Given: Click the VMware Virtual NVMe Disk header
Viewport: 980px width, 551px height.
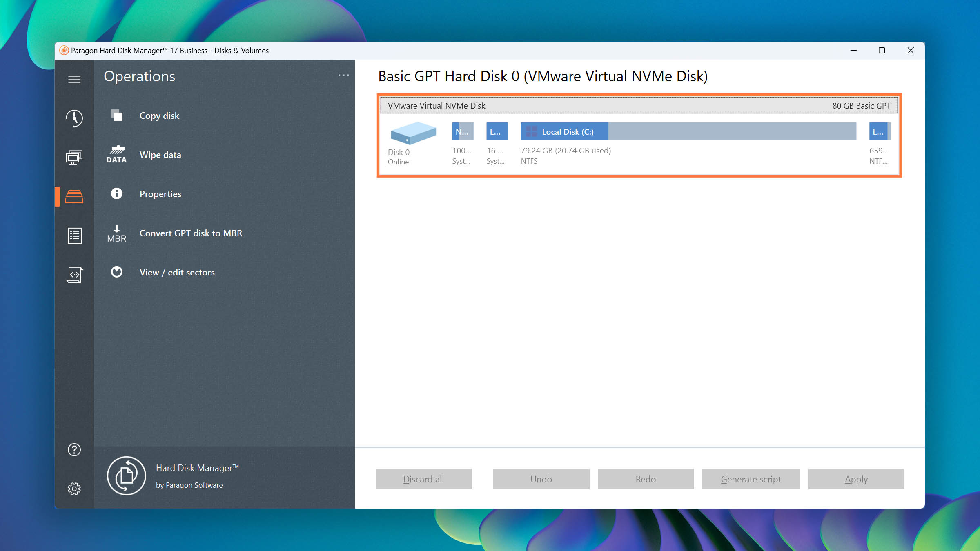Looking at the screenshot, I should pos(639,105).
